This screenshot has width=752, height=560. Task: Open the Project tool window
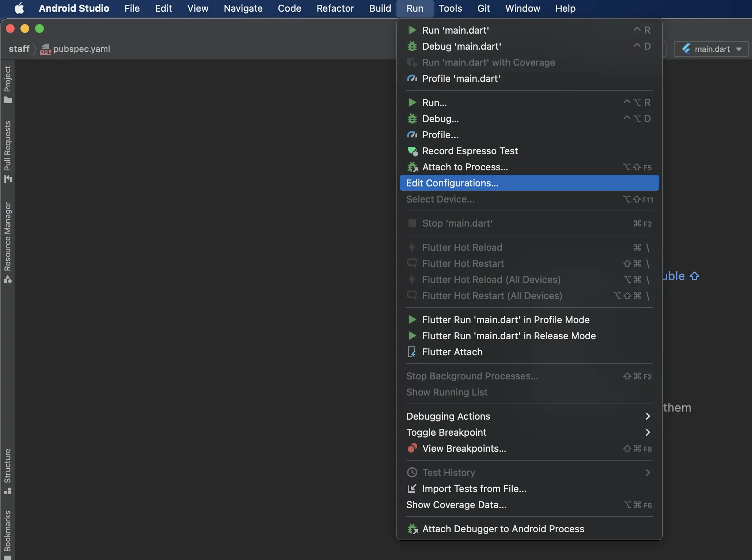pyautogui.click(x=7, y=84)
